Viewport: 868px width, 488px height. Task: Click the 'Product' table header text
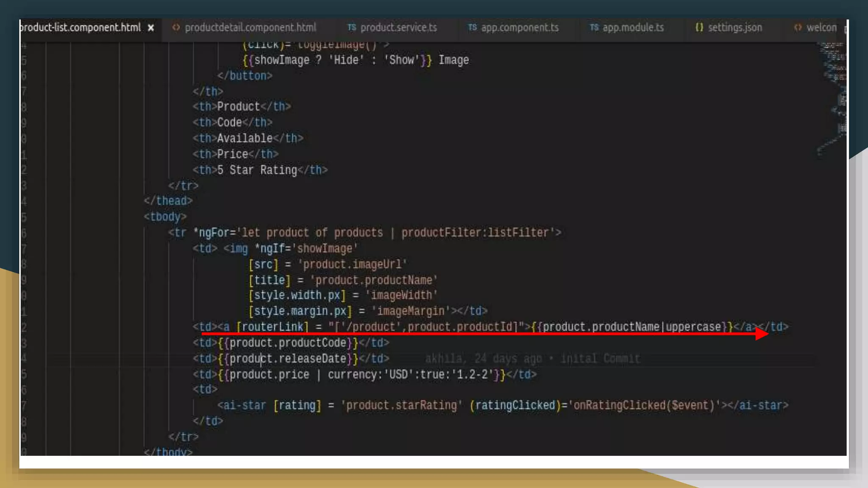(239, 107)
